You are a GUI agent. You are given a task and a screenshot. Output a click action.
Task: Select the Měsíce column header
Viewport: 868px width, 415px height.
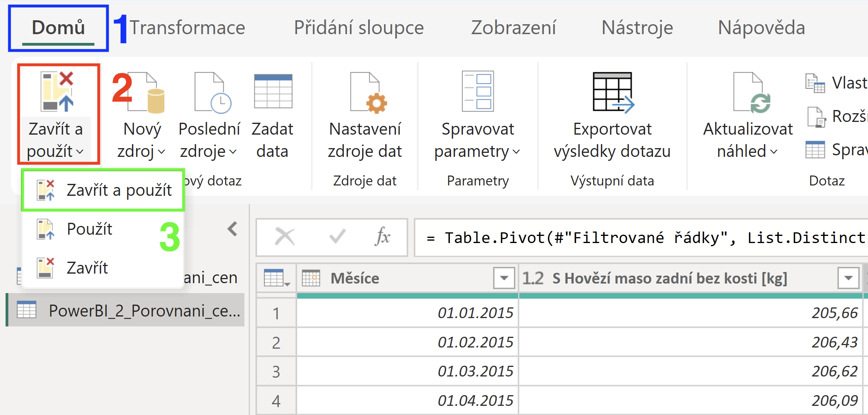[407, 278]
